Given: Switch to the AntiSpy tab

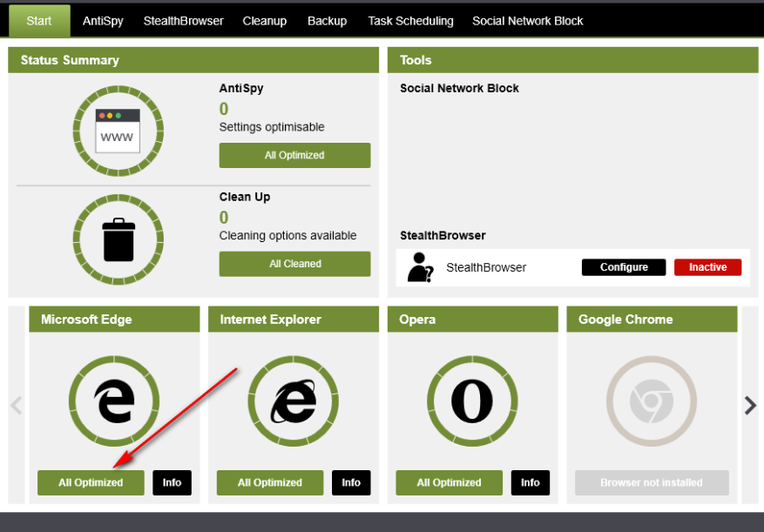Looking at the screenshot, I should [103, 21].
